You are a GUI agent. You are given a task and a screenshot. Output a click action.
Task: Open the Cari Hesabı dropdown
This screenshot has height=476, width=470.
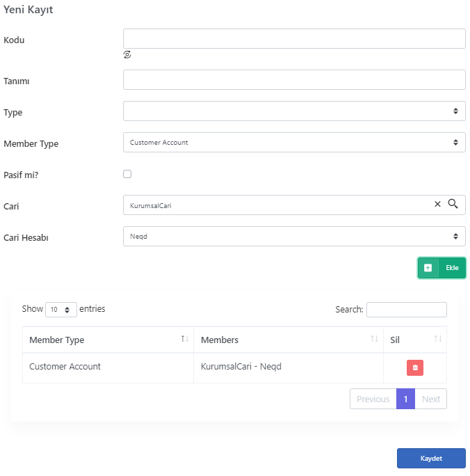(294, 236)
